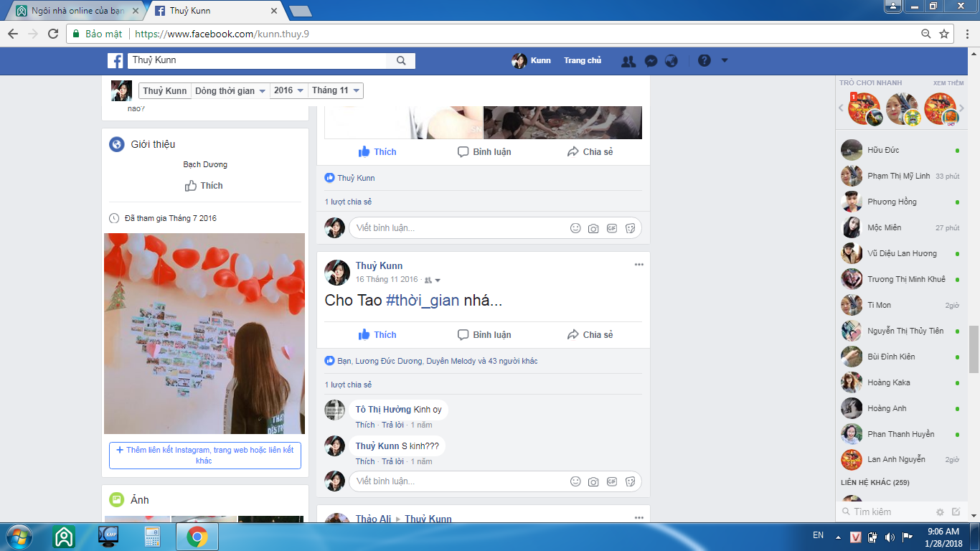Viewport: 980px width, 551px height.
Task: Click Bình luận on the upper photo post
Action: (484, 151)
